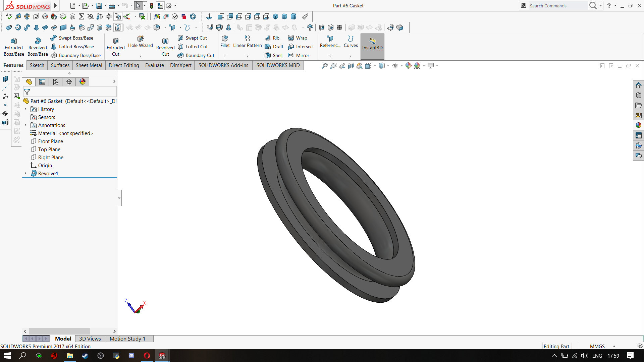Open the Hole Wizard tool
The image size is (644, 362).
pyautogui.click(x=140, y=42)
